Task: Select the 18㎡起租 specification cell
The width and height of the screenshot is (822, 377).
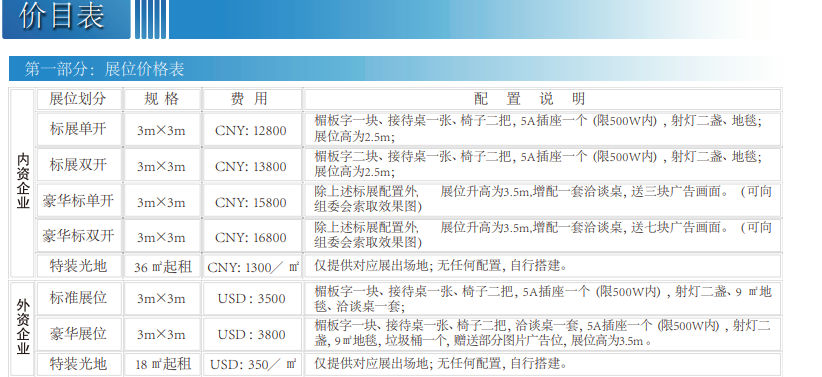Action: (162, 364)
